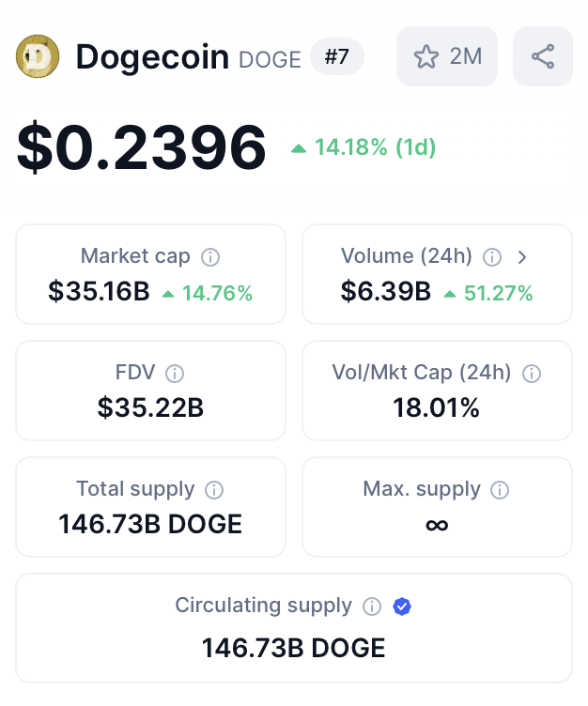
Task: Click the Circulating supply info icon
Action: tap(372, 606)
